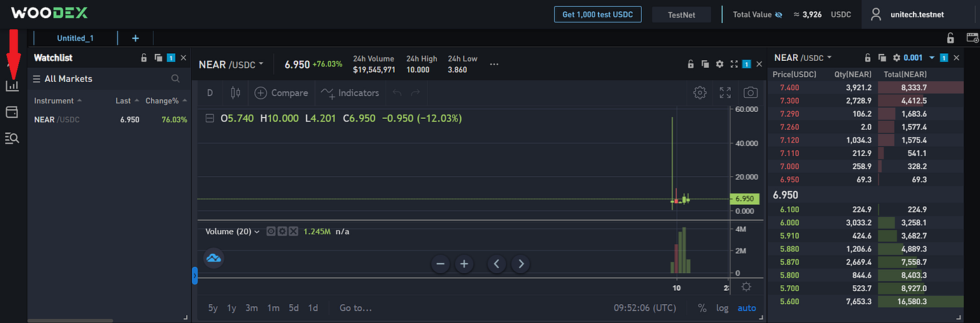This screenshot has height=323, width=980.
Task: Select the 1y time range
Action: click(x=232, y=308)
